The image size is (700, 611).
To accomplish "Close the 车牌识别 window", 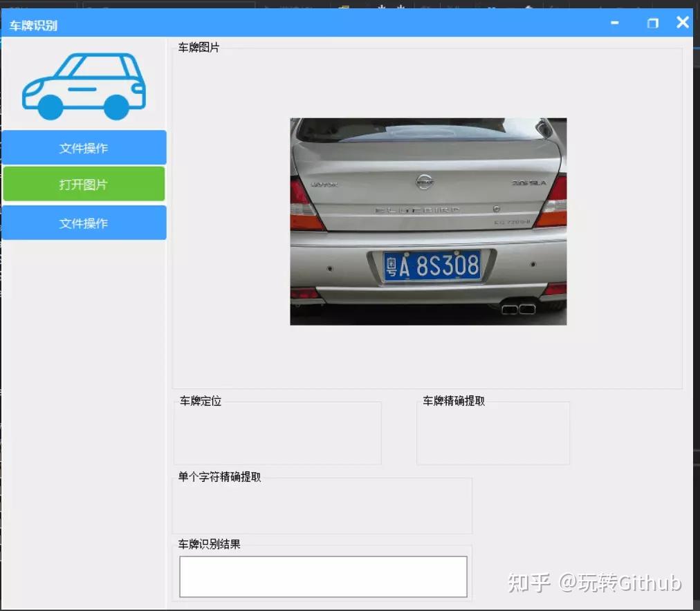I will click(683, 22).
